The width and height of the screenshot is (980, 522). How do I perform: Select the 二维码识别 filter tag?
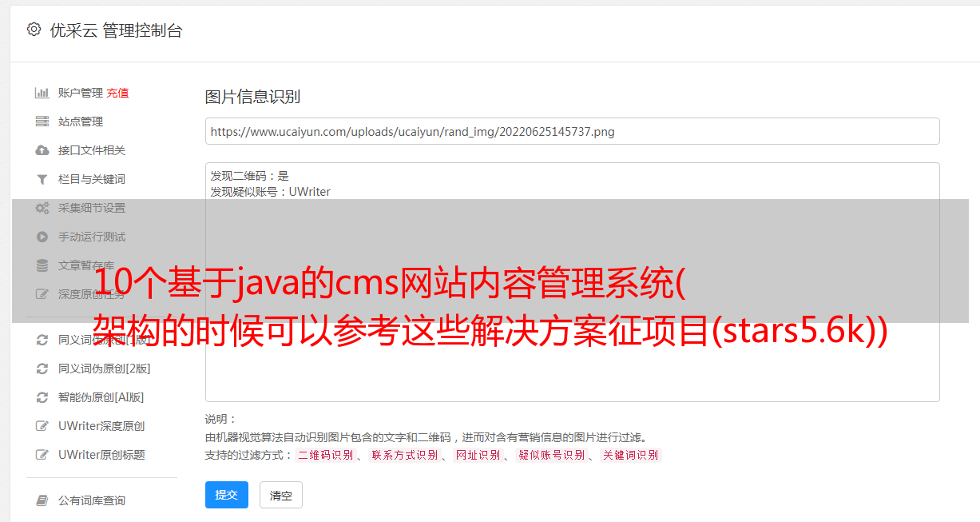pos(325,455)
